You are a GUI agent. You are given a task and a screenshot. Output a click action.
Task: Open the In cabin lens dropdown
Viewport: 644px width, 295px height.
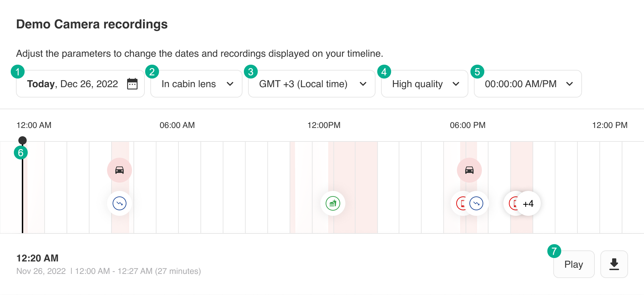[x=196, y=84]
